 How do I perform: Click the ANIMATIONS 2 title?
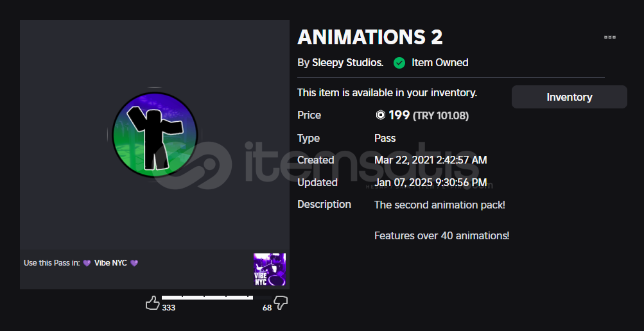click(x=370, y=37)
